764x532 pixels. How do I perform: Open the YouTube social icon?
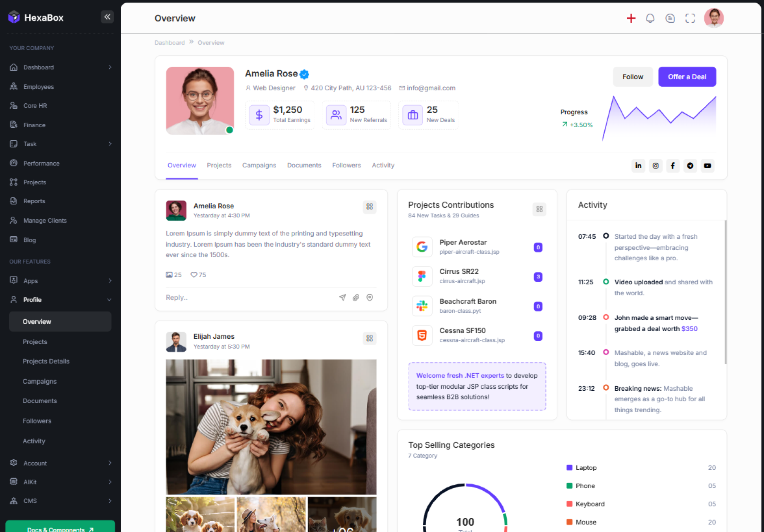[707, 166]
